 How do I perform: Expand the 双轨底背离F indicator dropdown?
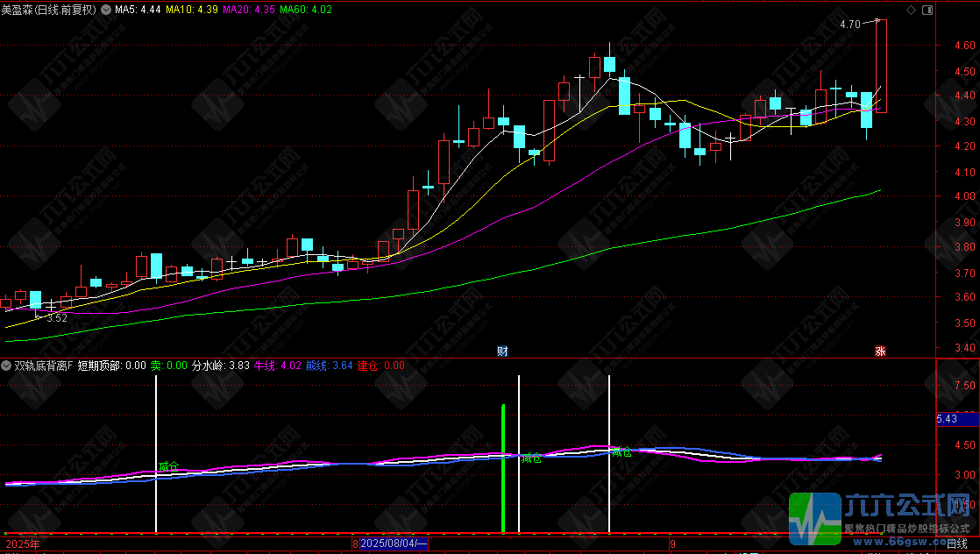point(6,366)
